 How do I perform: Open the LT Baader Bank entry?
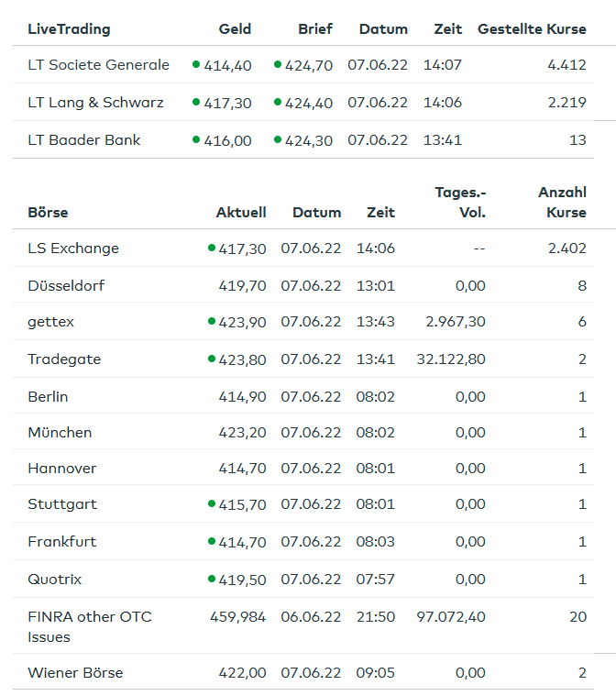click(x=303, y=139)
